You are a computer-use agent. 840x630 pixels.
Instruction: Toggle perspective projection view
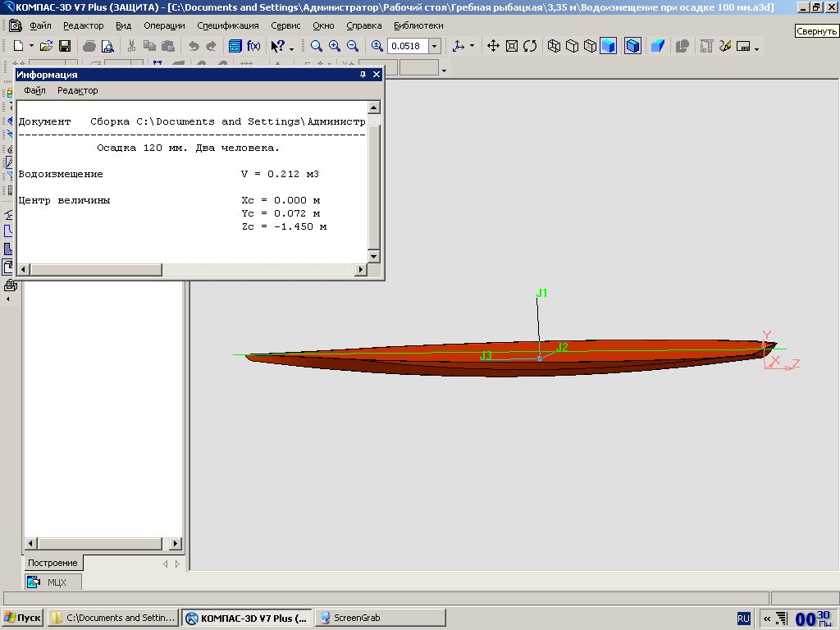pyautogui.click(x=657, y=47)
